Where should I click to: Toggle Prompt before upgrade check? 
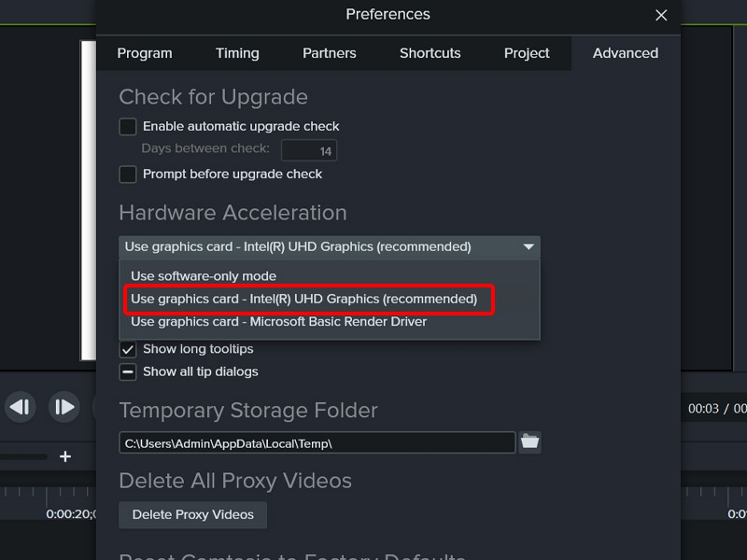(128, 174)
